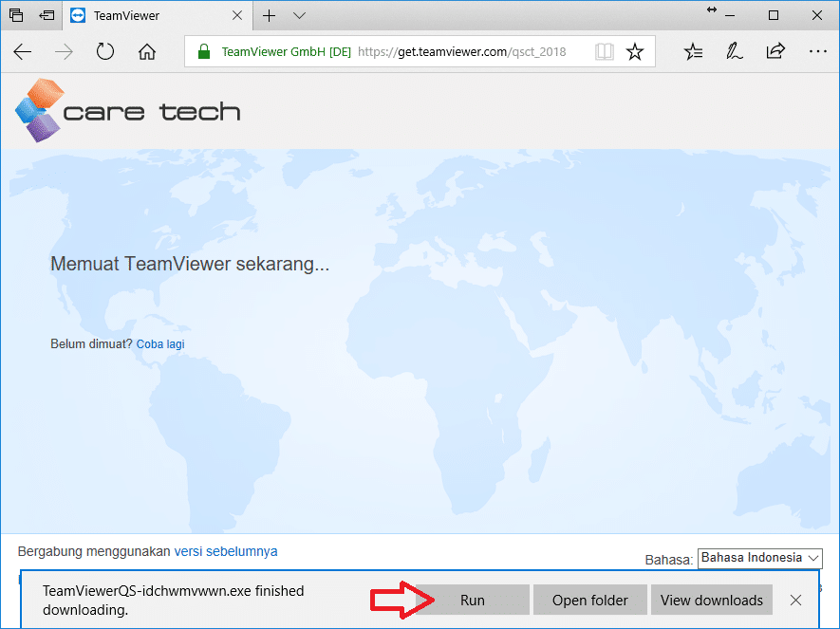Screen dimensions: 840x629
Task: Dismiss the download notification bar
Action: pos(795,601)
